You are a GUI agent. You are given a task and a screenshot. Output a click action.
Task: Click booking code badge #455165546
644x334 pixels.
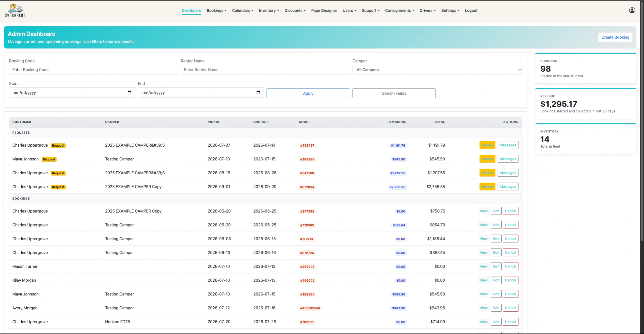point(310,308)
